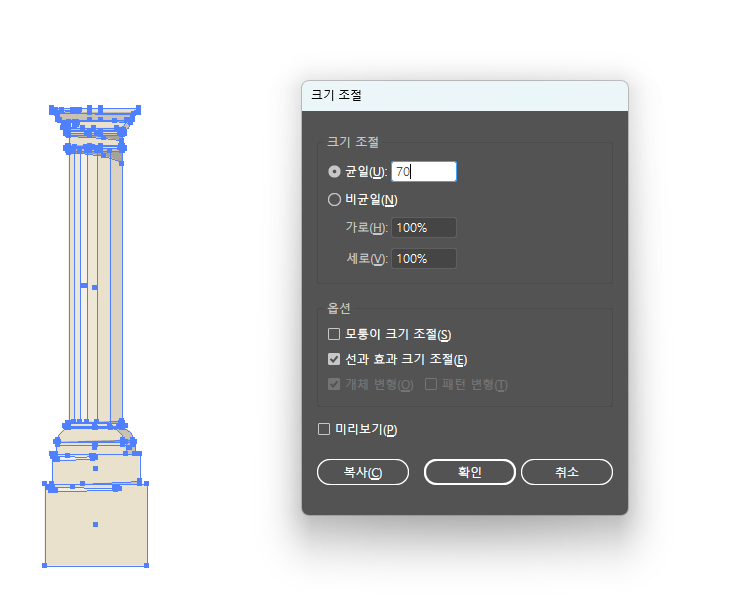Click the 복사(C) copy button
The height and width of the screenshot is (607, 754).
tap(363, 472)
